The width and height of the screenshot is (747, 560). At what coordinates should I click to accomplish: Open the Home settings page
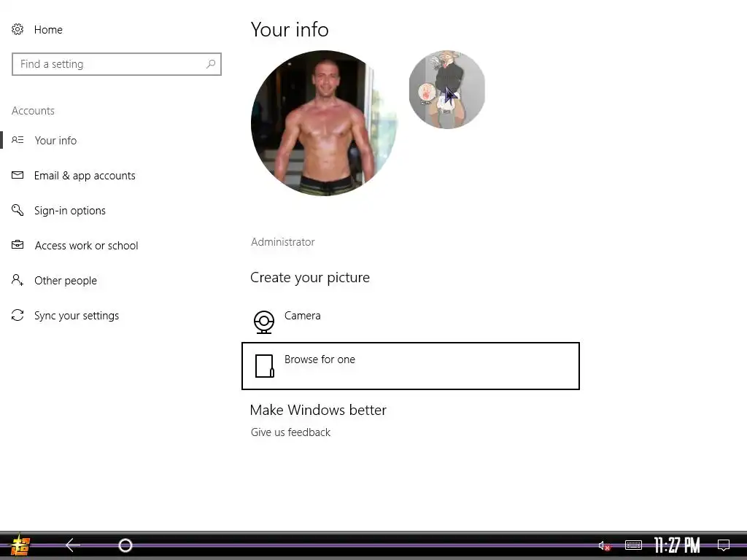point(48,29)
